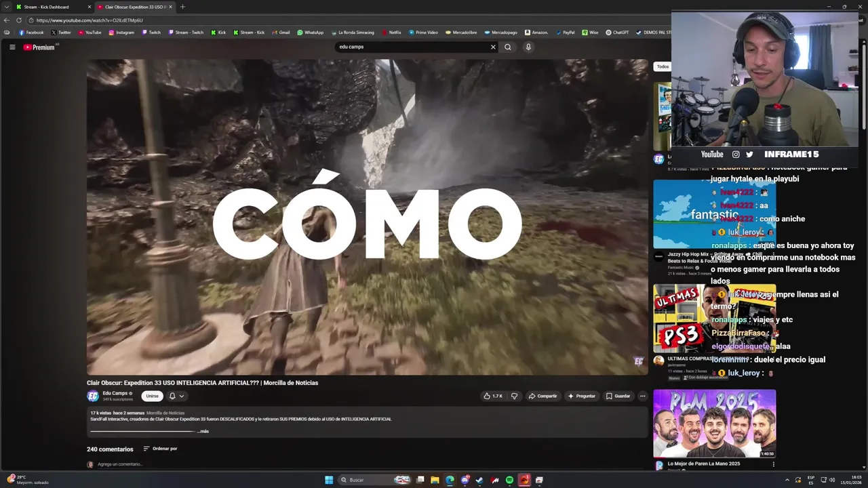Expand the description with '...más'
This screenshot has width=868, height=488.
(x=203, y=431)
